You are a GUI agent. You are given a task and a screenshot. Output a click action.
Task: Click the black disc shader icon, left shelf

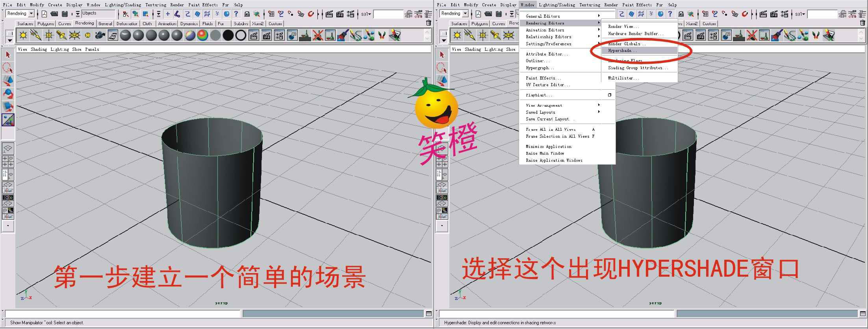click(x=228, y=36)
